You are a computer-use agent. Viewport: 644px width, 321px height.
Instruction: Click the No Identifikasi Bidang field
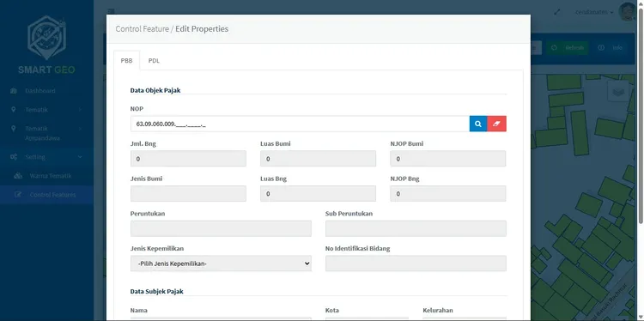click(416, 263)
